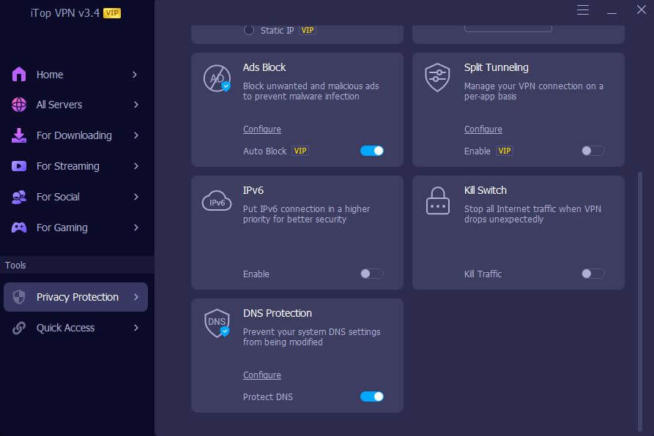Minimize the iTop VPN window
Viewport: 654px width, 436px height.
(x=611, y=13)
